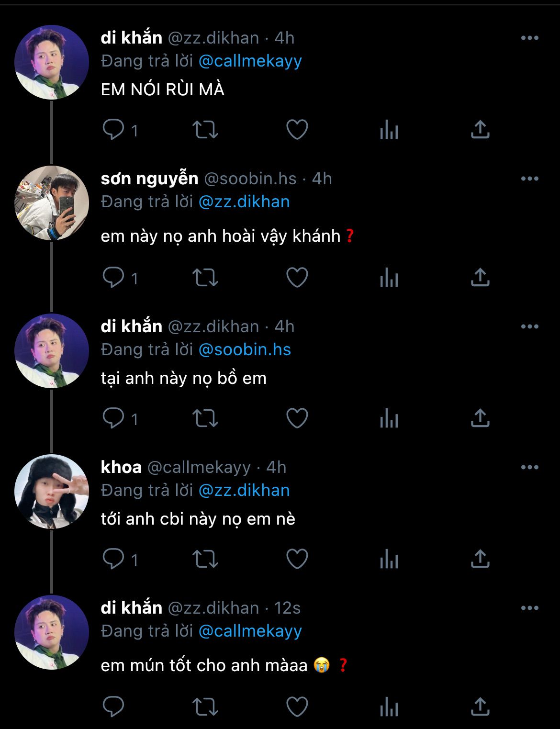
Task: Open khoa's profile avatar
Action: (52, 491)
